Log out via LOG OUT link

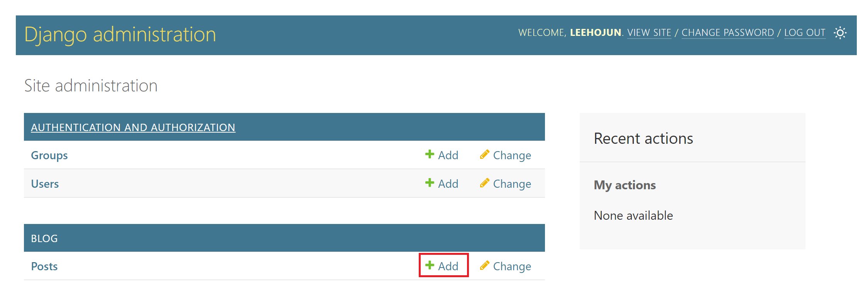pos(805,33)
